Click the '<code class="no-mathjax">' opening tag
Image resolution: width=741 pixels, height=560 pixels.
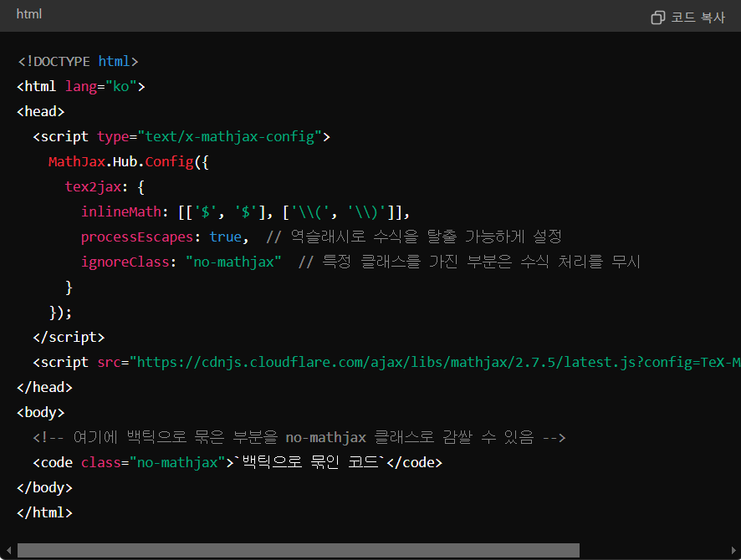click(x=133, y=462)
